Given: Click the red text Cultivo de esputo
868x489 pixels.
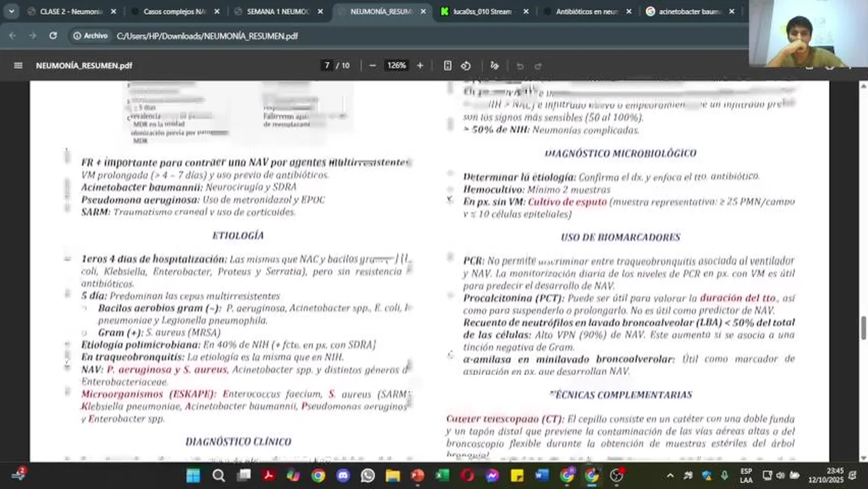Looking at the screenshot, I should (x=567, y=202).
